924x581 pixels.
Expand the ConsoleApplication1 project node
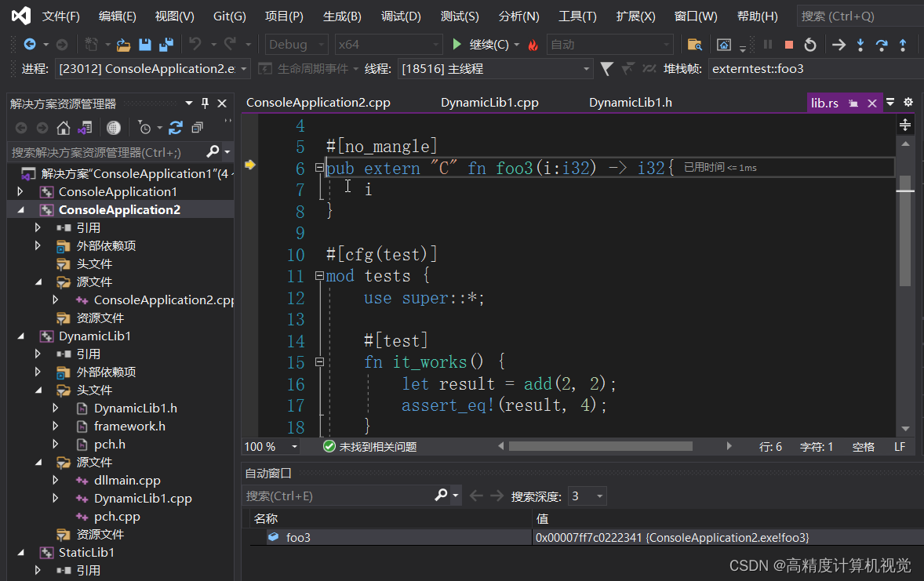pyautogui.click(x=20, y=191)
